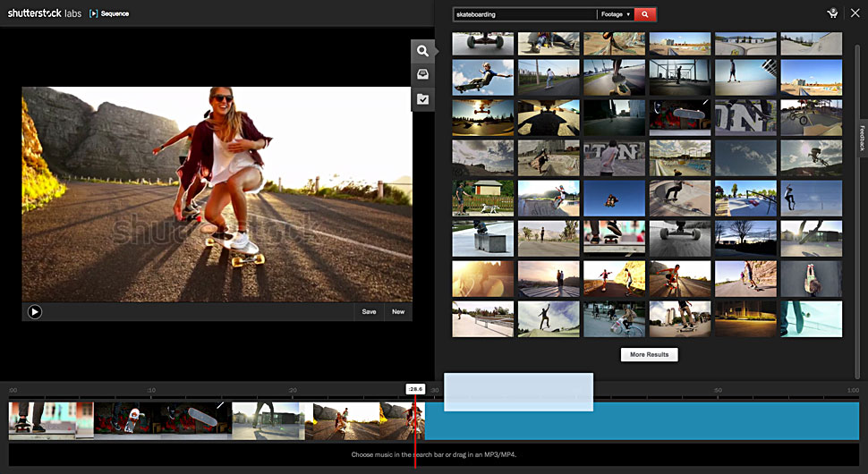Play the video preview

pyautogui.click(x=34, y=312)
